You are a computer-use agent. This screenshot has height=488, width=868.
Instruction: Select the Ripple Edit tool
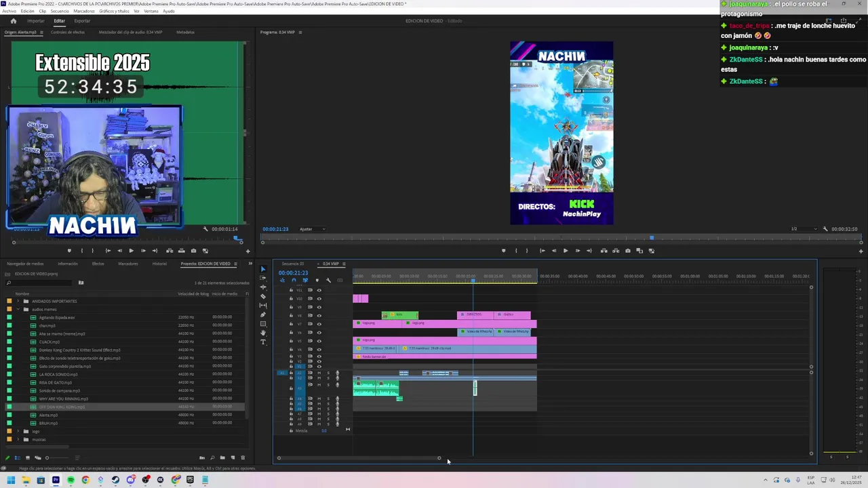[263, 287]
